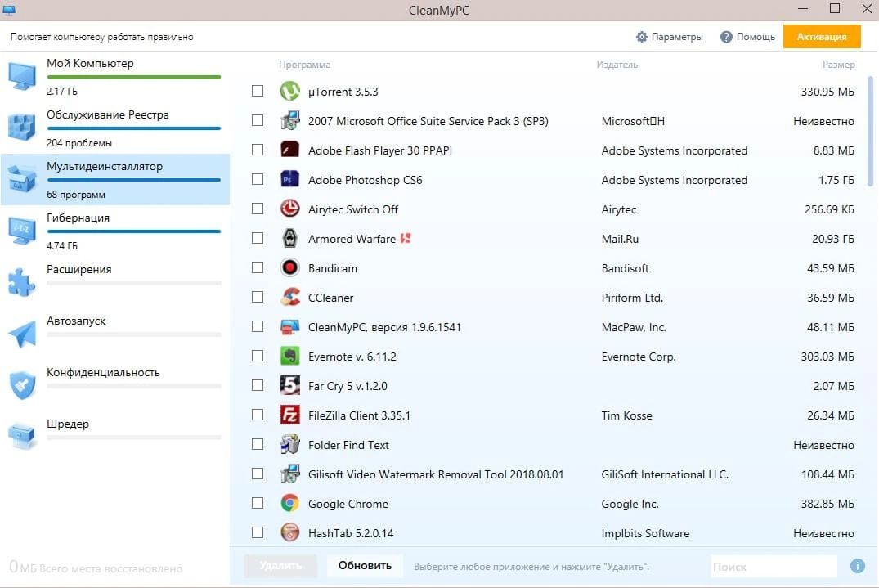Click the 20.93 ГБ size value
879x588 pixels.
point(833,239)
